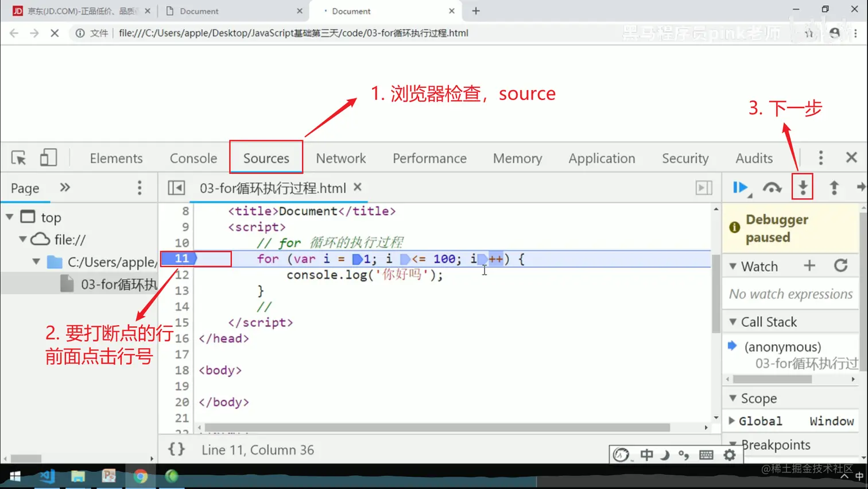Step into next function call

(803, 187)
